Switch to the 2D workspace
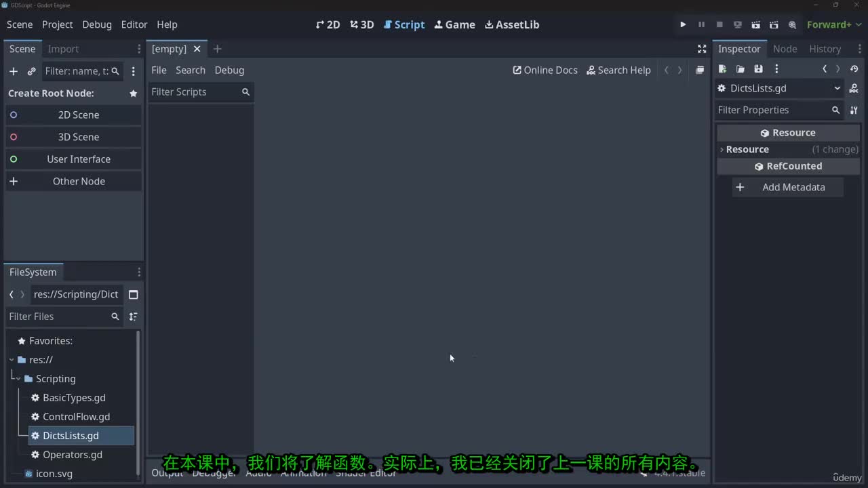This screenshot has height=488, width=868. [328, 24]
